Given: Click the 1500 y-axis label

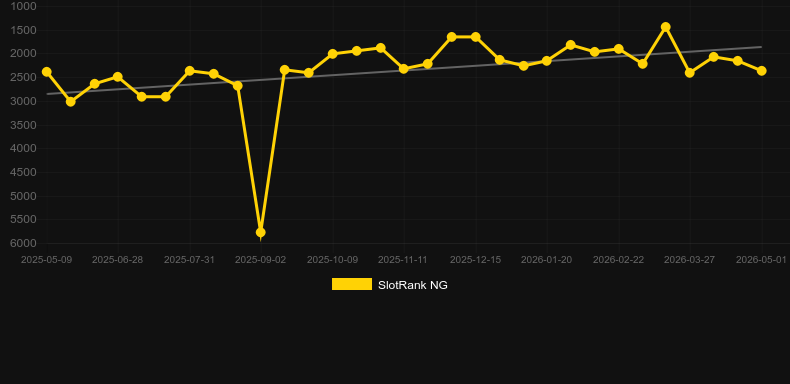Looking at the screenshot, I should (23, 30).
